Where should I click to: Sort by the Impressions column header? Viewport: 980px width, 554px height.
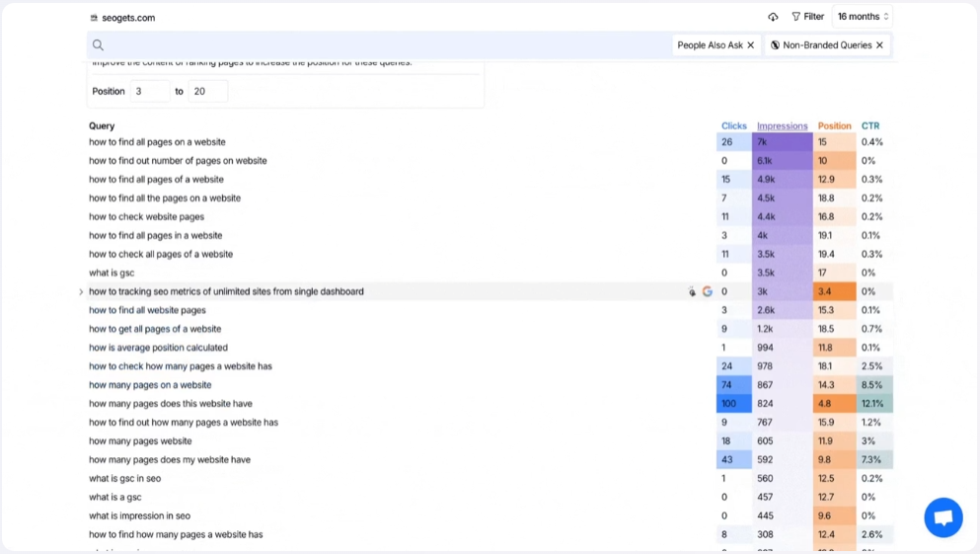point(782,126)
